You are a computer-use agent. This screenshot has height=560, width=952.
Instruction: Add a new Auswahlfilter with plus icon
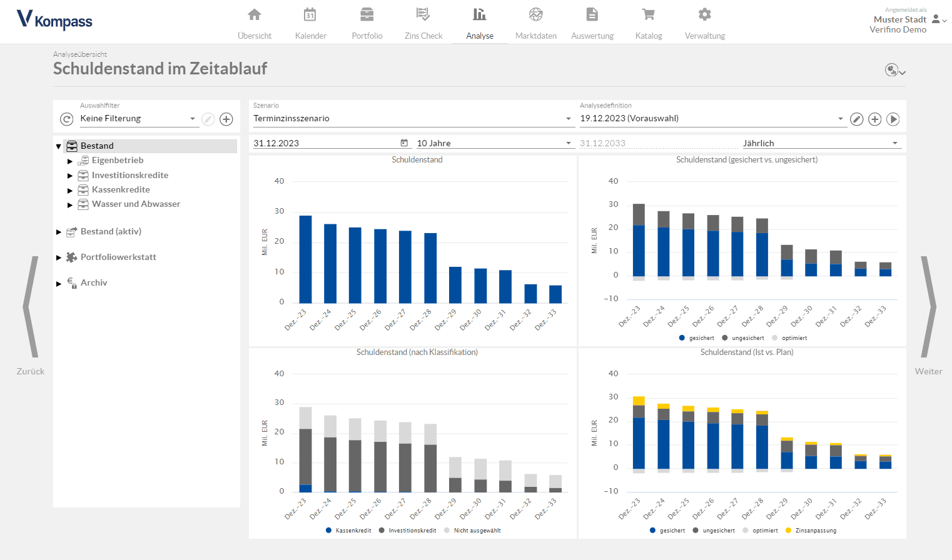(x=226, y=119)
